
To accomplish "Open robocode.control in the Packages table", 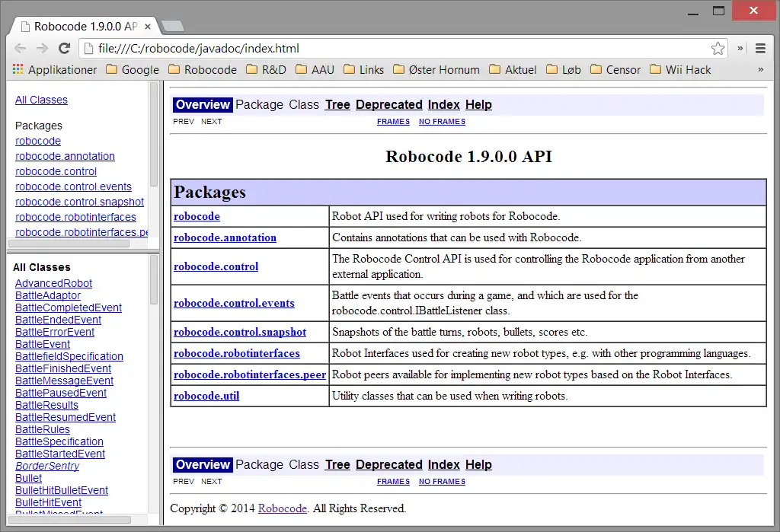I will pos(216,266).
